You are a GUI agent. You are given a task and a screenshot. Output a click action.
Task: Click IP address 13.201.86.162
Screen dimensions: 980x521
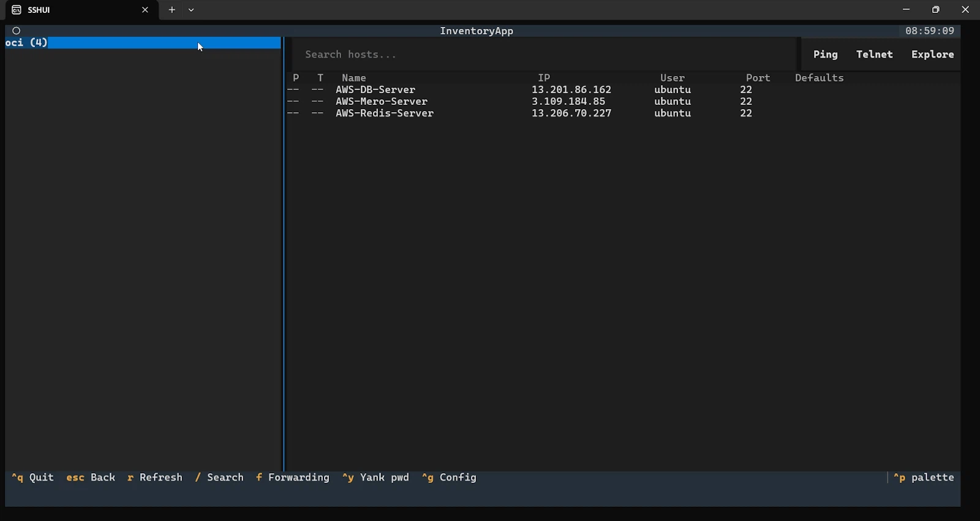[571, 90]
